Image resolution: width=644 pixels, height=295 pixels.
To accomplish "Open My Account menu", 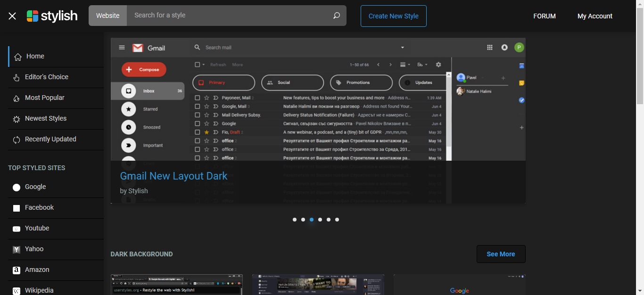I will point(595,16).
